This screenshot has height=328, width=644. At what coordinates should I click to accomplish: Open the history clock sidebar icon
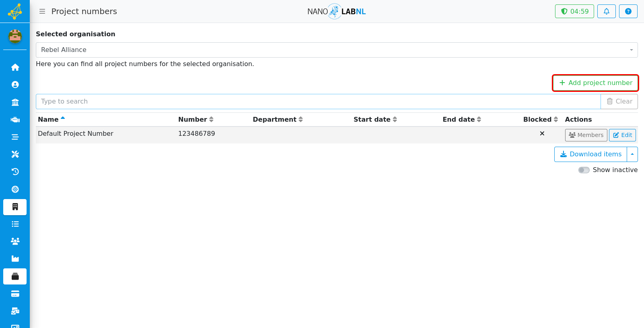[x=15, y=172]
